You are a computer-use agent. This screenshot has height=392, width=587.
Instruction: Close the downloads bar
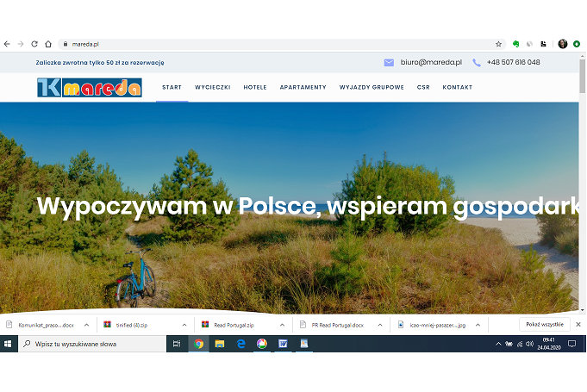(578, 325)
